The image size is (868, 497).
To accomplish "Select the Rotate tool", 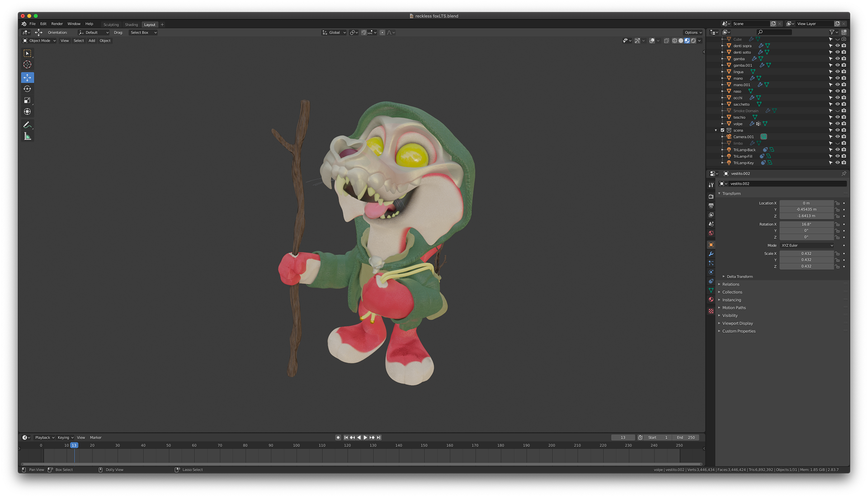I will (27, 89).
